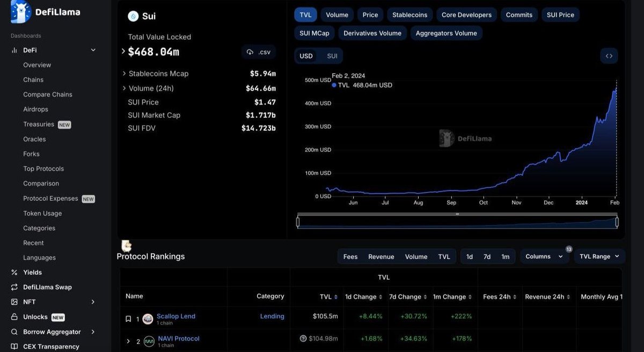Click right handle of chart range slider

coord(617,222)
